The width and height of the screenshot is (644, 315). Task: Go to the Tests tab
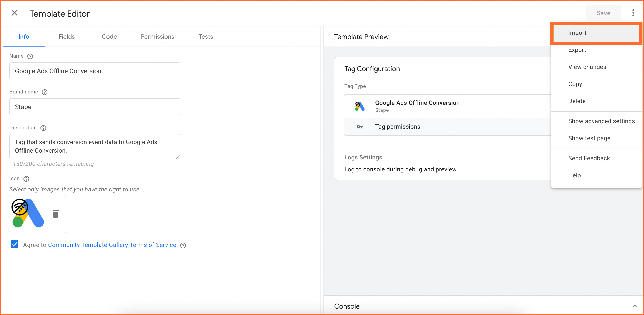(206, 37)
